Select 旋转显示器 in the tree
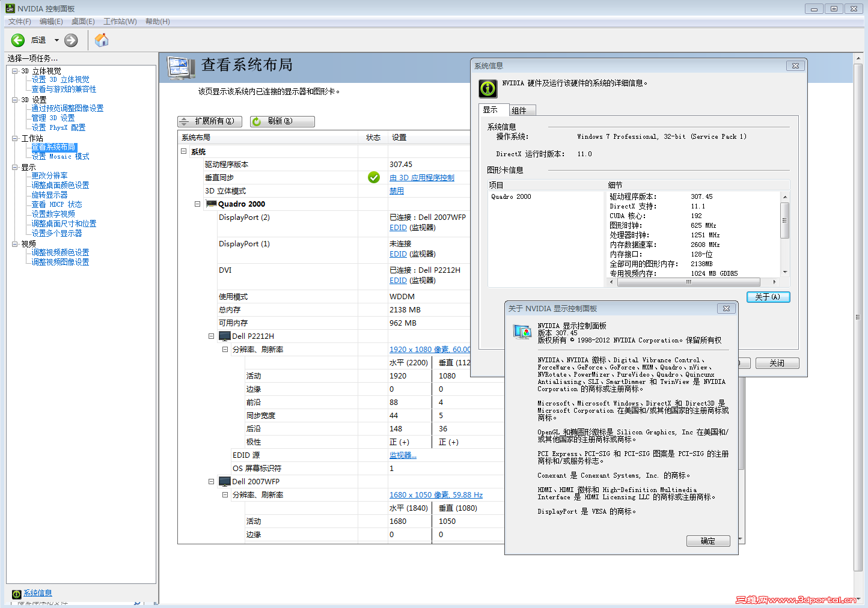The width and height of the screenshot is (868, 608). (x=49, y=195)
